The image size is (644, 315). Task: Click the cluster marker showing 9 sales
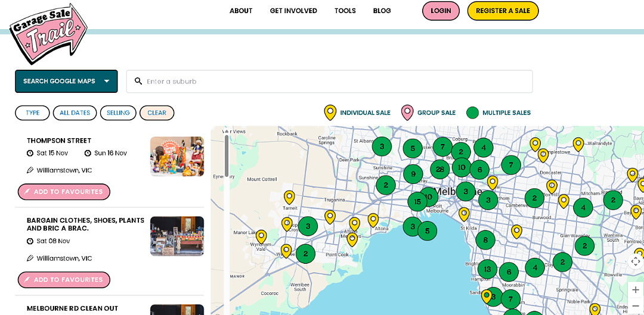click(x=413, y=174)
